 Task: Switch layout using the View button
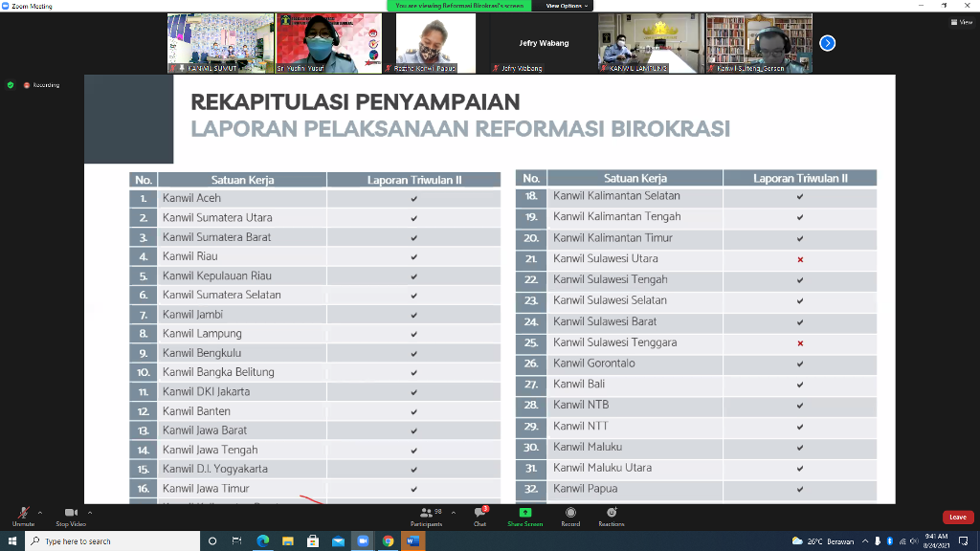coord(960,22)
